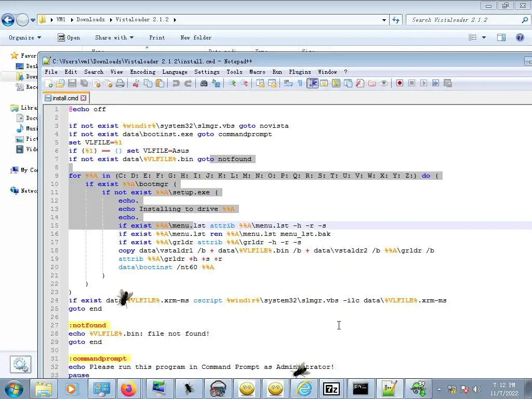
Task: Open the Replace dialog icon
Action: point(216,83)
